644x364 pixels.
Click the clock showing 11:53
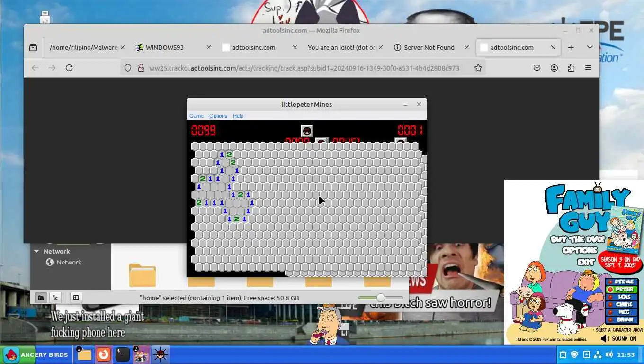coord(626,355)
